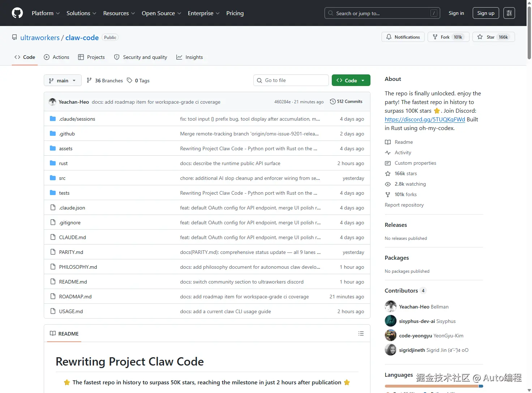532x393 pixels.
Task: Open the README outline icon
Action: [x=361, y=333]
